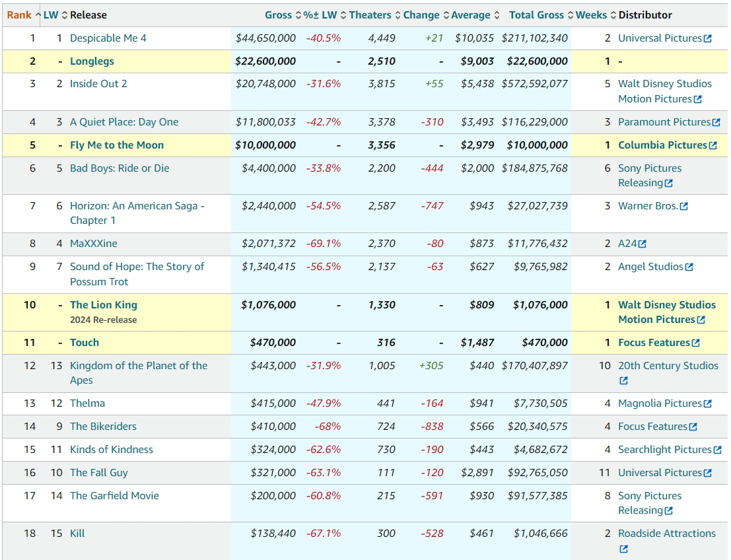The width and height of the screenshot is (731, 560).
Task: Click The Bikeriders -68% change value
Action: click(x=328, y=427)
